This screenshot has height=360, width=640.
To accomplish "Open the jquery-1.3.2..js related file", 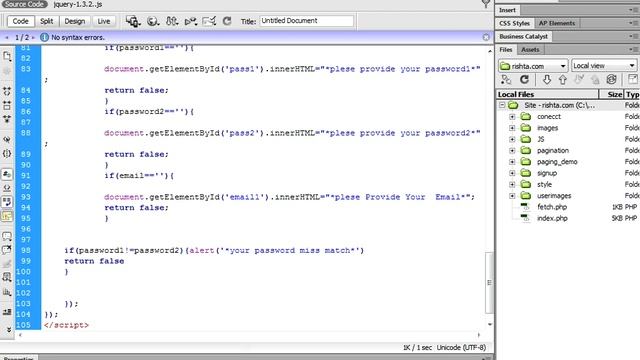I will tap(78, 4).
